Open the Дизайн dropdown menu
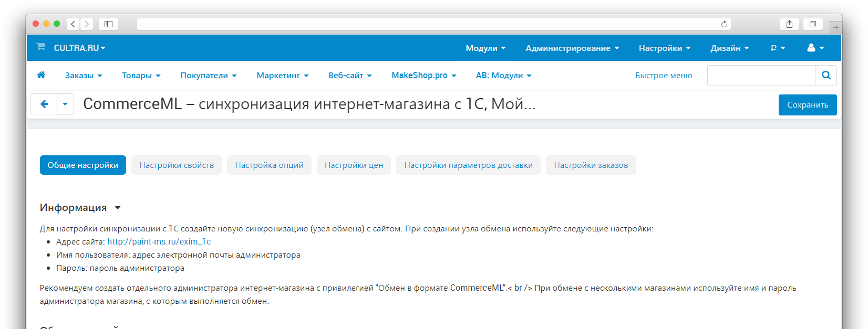This screenshot has width=868, height=329. pyautogui.click(x=730, y=48)
